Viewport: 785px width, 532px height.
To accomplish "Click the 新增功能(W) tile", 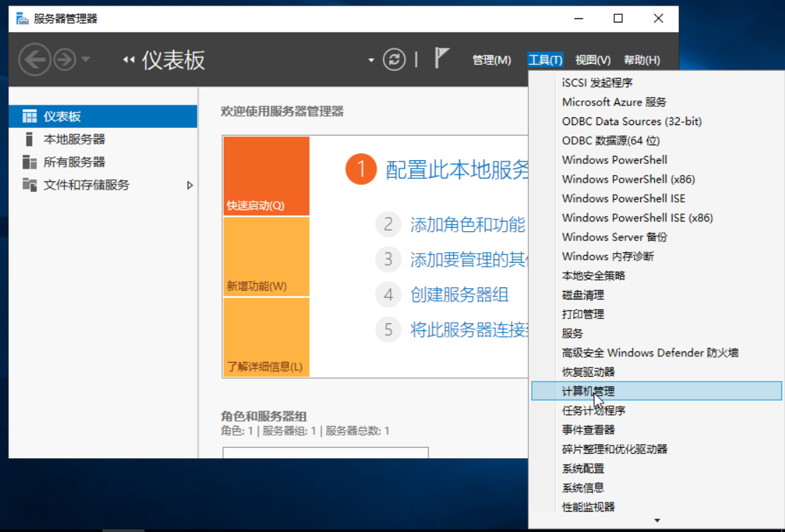I will (266, 257).
